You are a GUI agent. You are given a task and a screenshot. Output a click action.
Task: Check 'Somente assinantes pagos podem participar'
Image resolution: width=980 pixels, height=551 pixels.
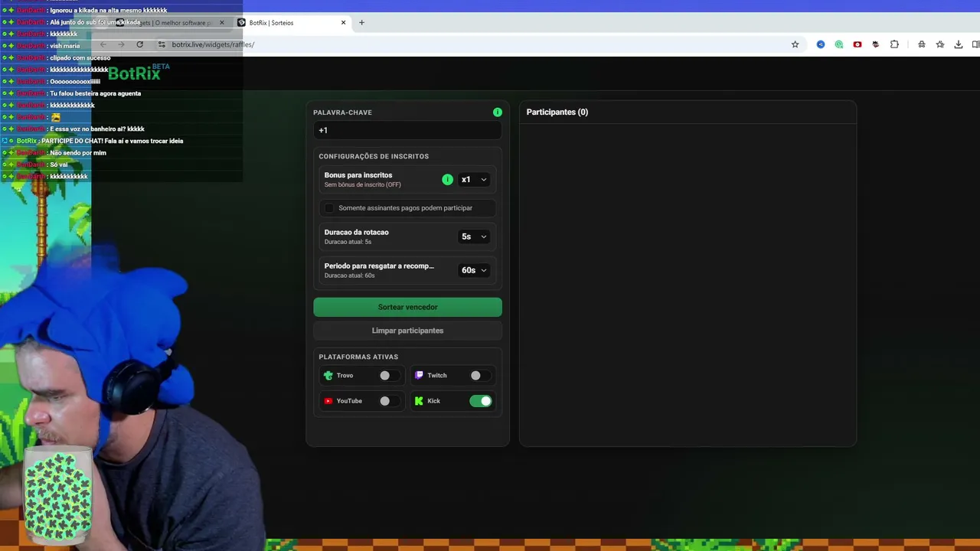330,208
